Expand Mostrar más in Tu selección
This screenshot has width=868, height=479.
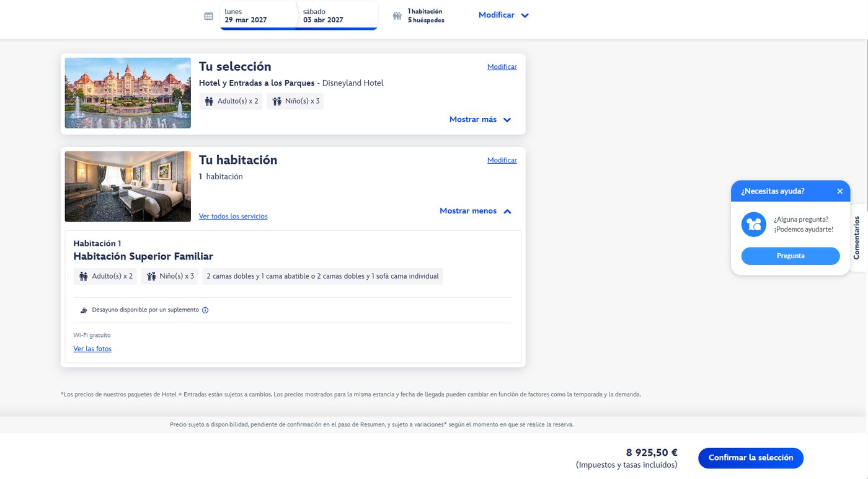pos(480,120)
